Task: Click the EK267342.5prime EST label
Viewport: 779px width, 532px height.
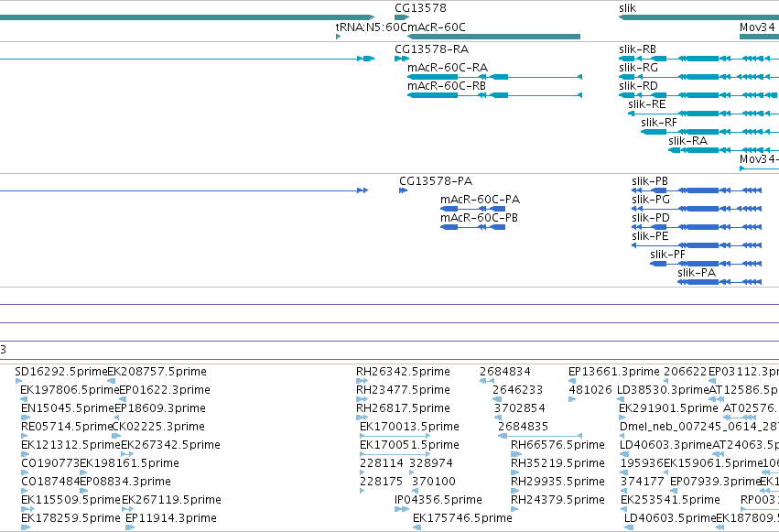Action: tap(171, 445)
